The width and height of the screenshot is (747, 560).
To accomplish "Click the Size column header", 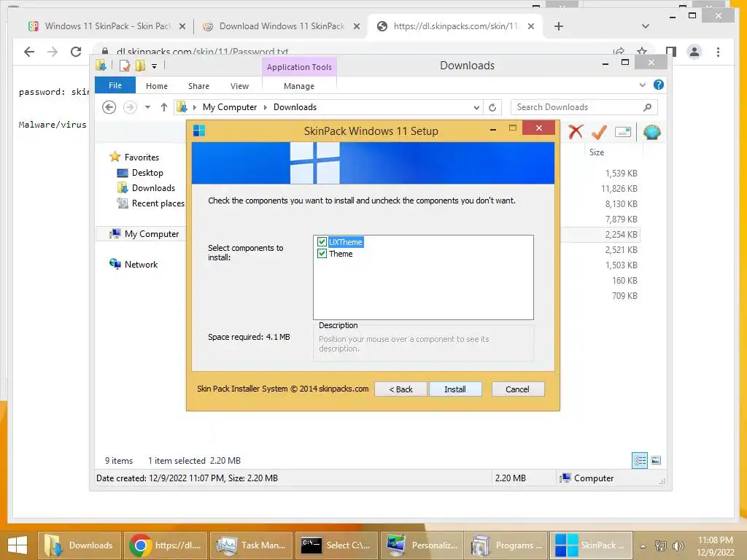I will tap(597, 152).
